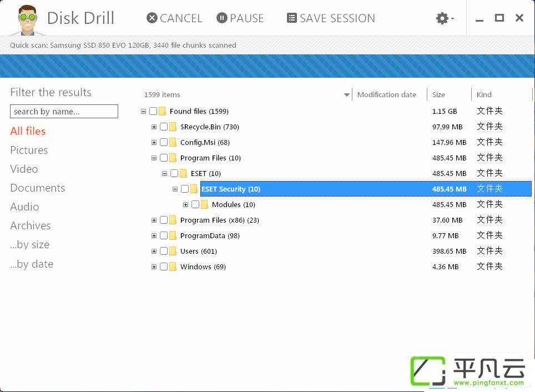
Task: Click the Windows folder icon
Action: (x=173, y=267)
